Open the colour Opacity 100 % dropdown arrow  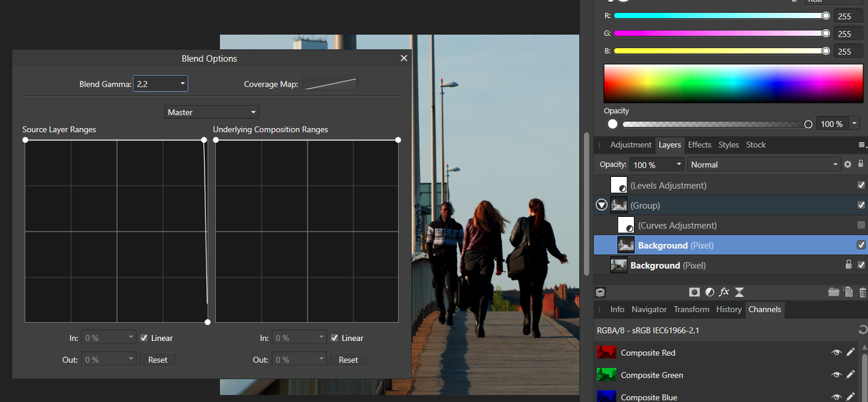[854, 123]
